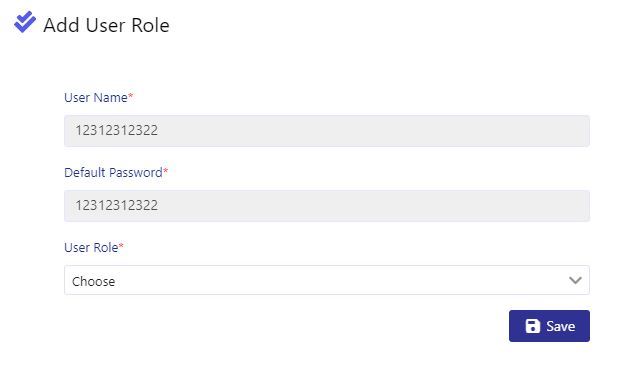The image size is (629, 366).
Task: Click the User Role field label
Action: (x=91, y=248)
